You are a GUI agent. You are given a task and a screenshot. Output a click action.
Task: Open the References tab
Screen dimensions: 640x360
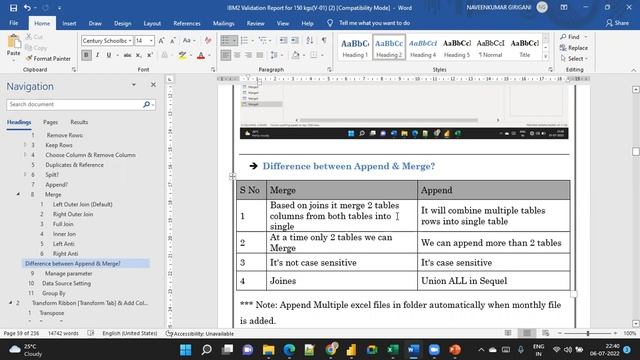click(187, 23)
